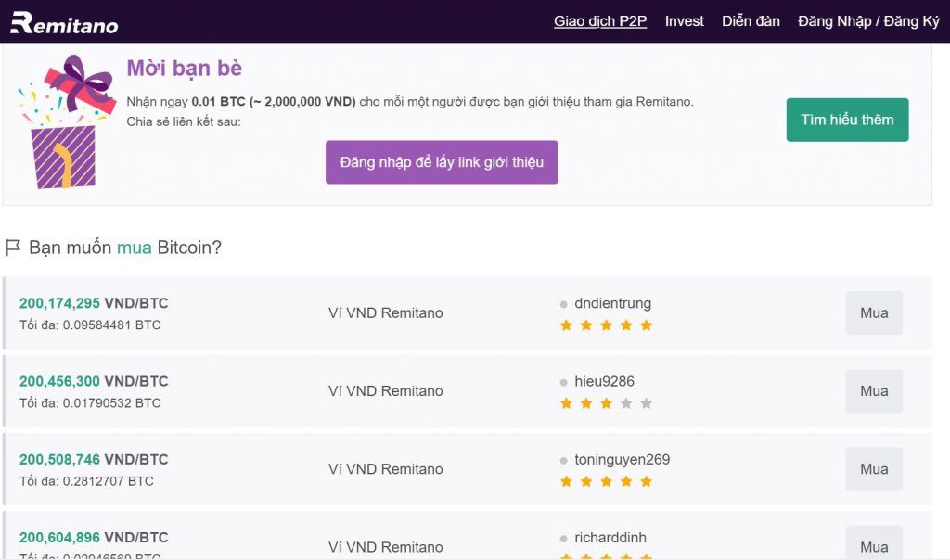Viewport: 950px width, 560px height.
Task: Click the star rating of dndientrung
Action: coord(606,325)
